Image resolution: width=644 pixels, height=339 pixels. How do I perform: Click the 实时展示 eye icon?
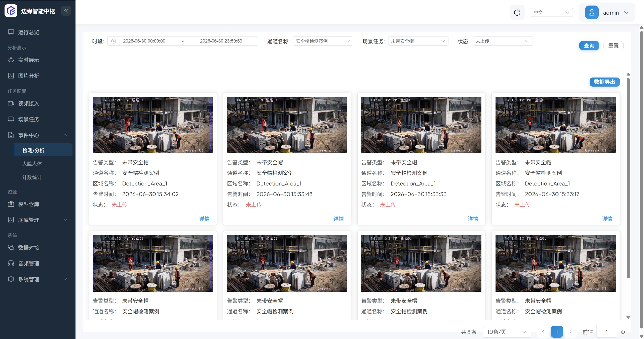[11, 60]
